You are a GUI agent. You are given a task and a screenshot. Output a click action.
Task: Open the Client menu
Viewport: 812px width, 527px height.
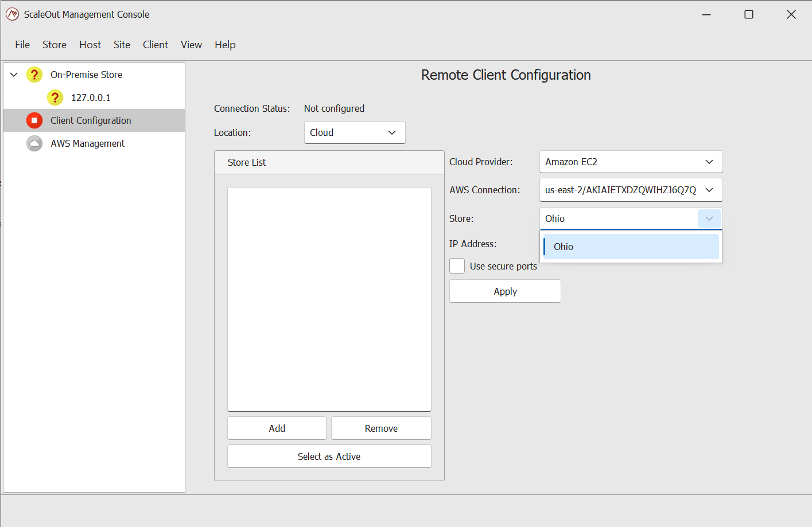pyautogui.click(x=156, y=45)
